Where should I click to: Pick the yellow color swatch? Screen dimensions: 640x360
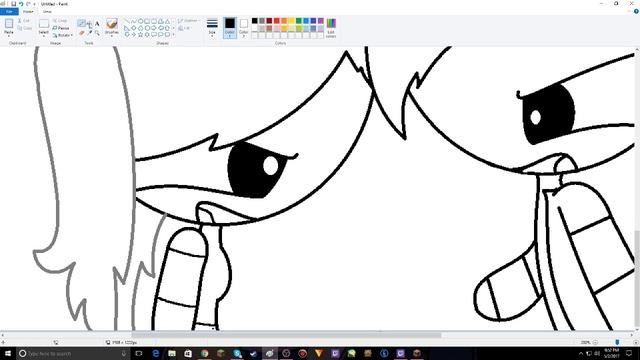(x=291, y=21)
